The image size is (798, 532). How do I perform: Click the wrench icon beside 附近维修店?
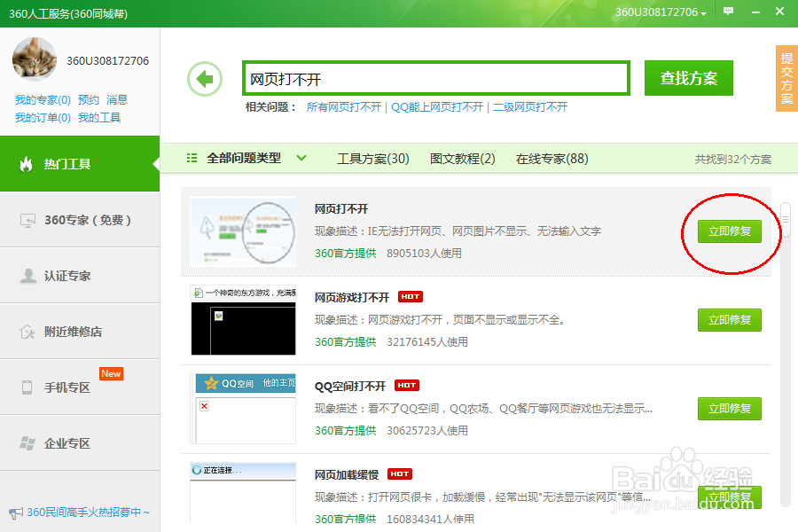[27, 332]
